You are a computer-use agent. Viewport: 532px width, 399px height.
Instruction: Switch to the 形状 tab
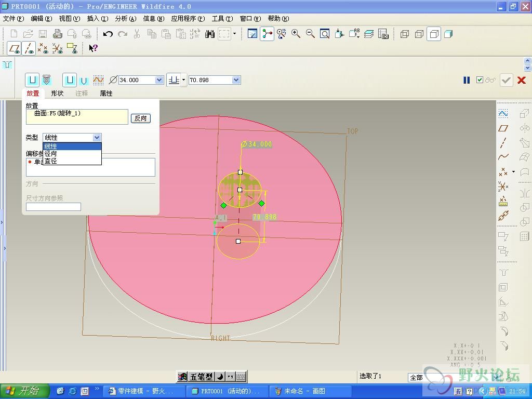pos(57,94)
